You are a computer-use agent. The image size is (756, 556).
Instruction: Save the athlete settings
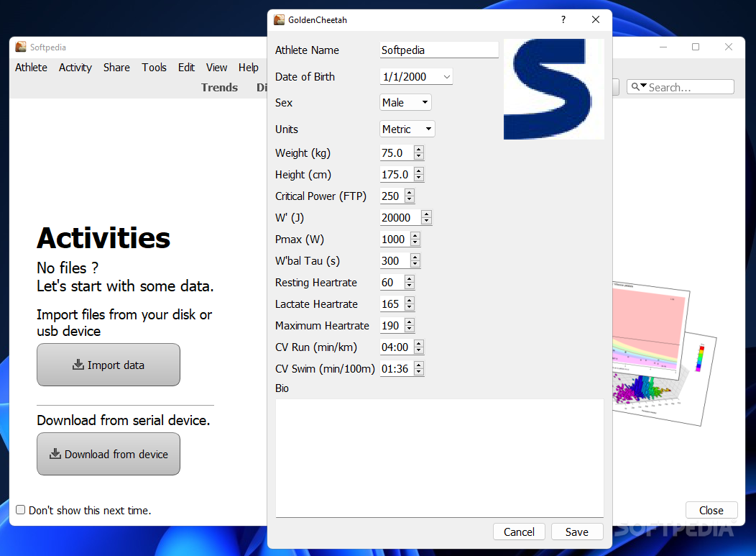click(x=576, y=532)
